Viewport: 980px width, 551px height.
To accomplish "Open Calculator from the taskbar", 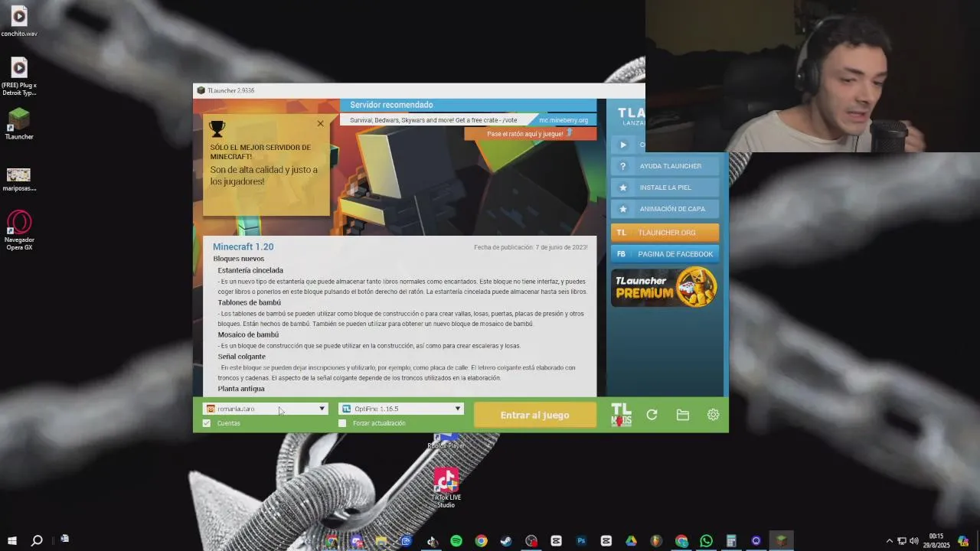I will click(x=731, y=541).
